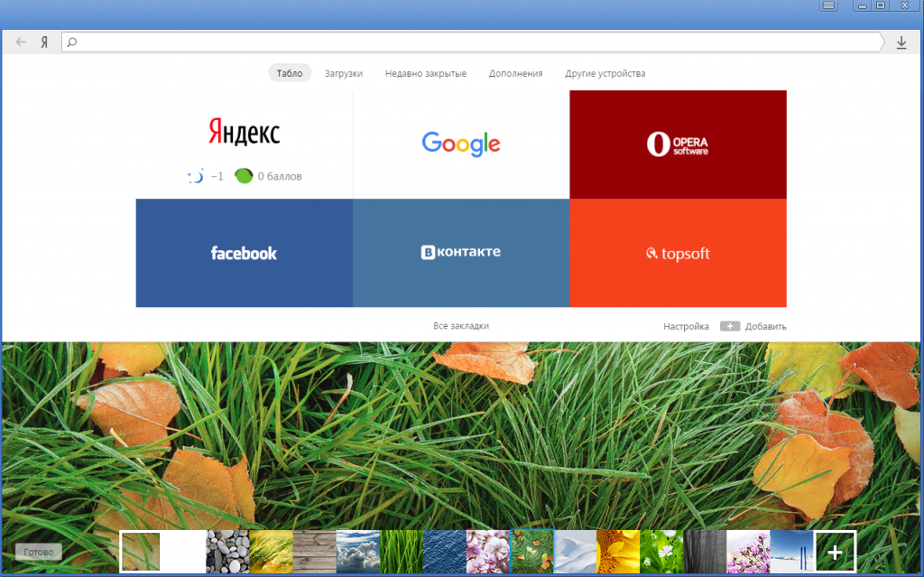Click the back arrow navigation button

[x=21, y=42]
